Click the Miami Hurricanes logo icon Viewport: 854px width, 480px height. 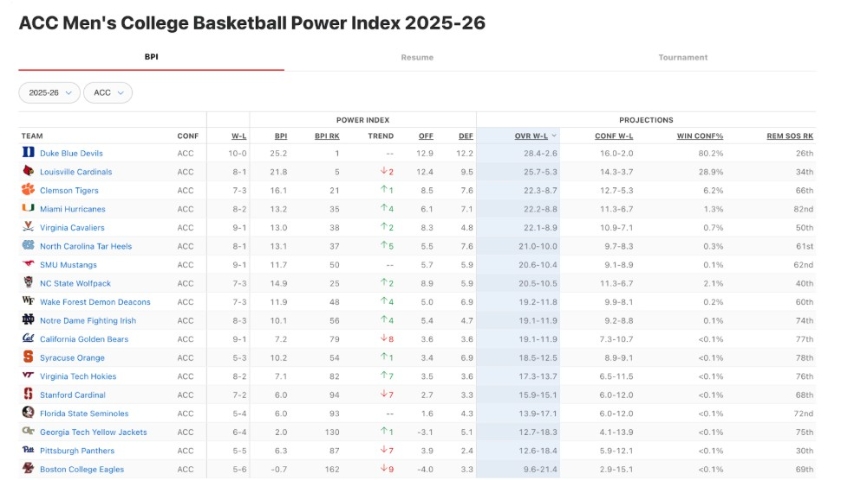28,209
